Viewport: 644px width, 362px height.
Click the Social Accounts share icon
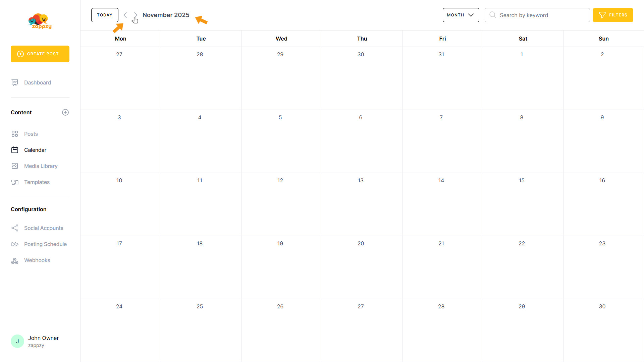pyautogui.click(x=15, y=228)
